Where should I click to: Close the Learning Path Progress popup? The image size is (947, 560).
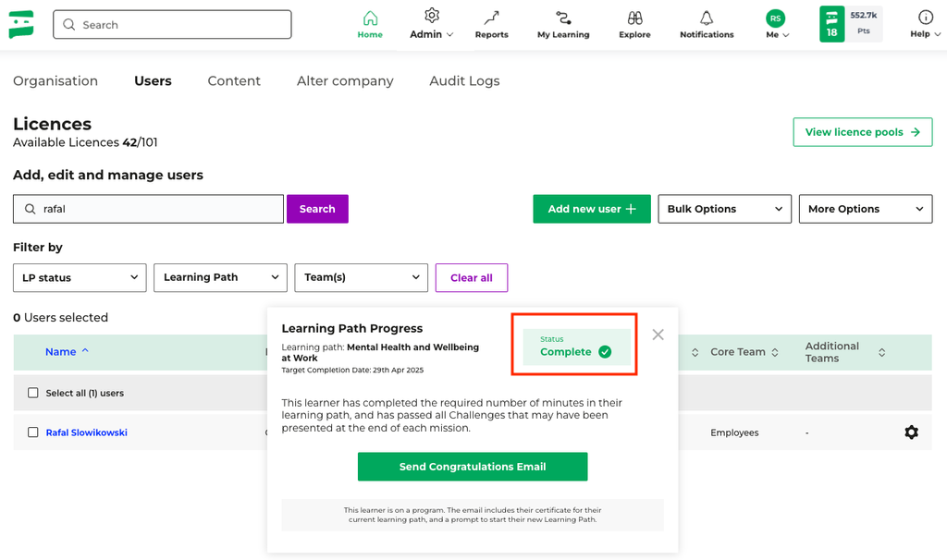click(x=658, y=335)
